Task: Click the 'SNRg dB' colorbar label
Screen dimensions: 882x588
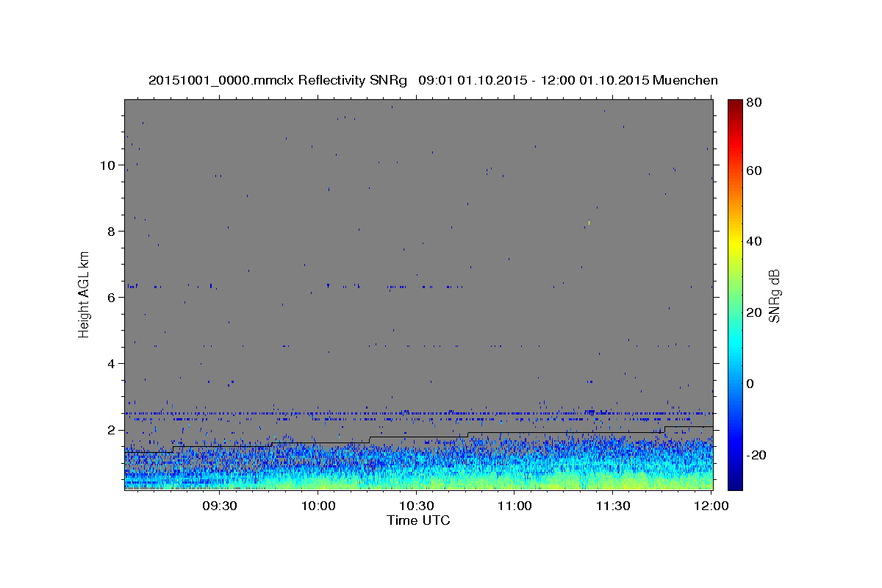Action: [x=774, y=295]
